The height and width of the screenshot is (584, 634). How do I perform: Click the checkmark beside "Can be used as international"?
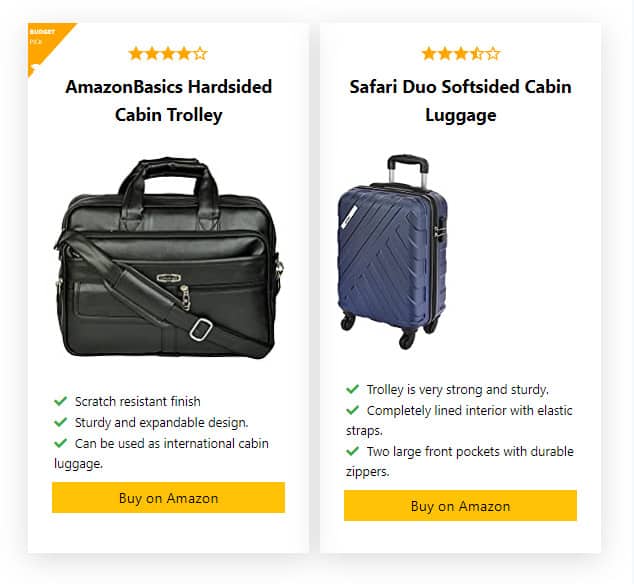[x=61, y=443]
